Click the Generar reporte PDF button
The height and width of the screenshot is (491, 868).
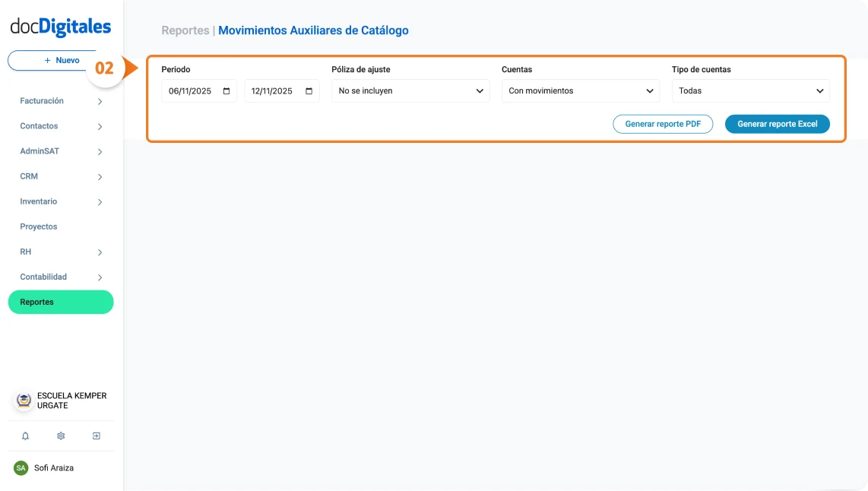click(663, 124)
